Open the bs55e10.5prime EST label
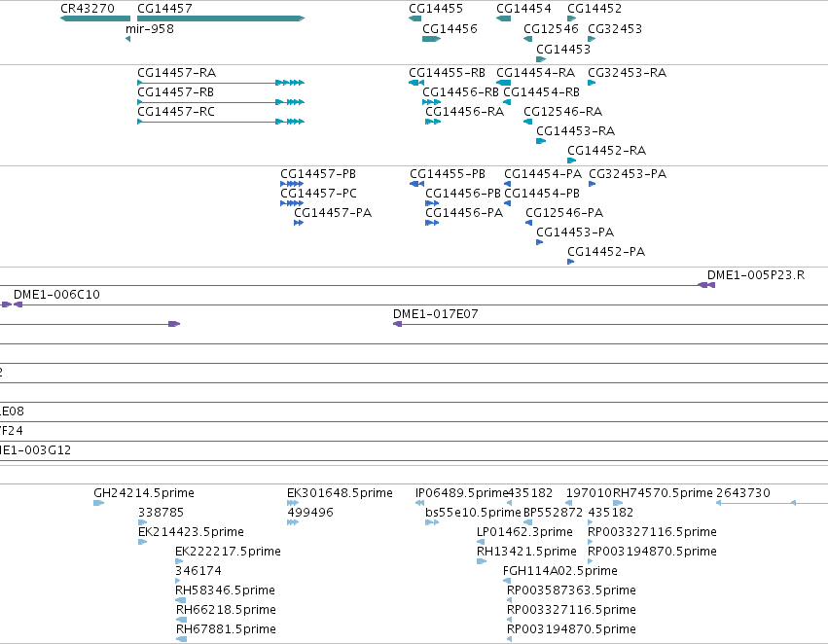 coord(473,513)
